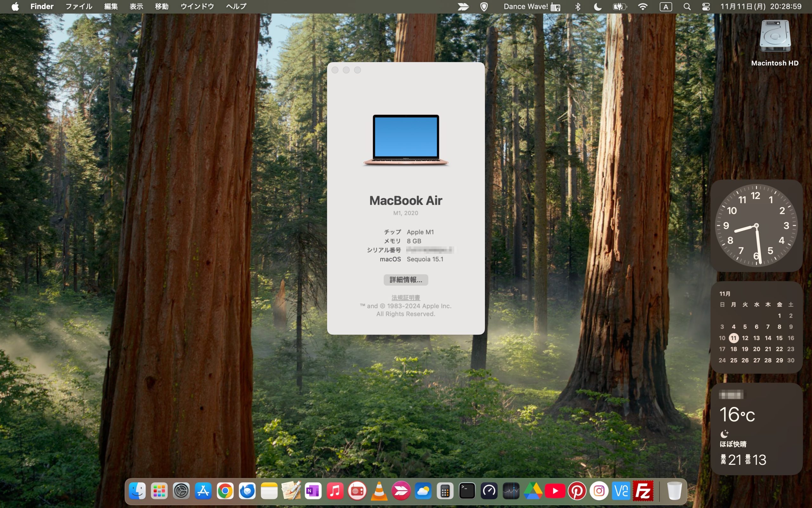Screen dimensions: 812x508
Task: Open pink Skitch arrow app in Dock
Action: coord(401,491)
